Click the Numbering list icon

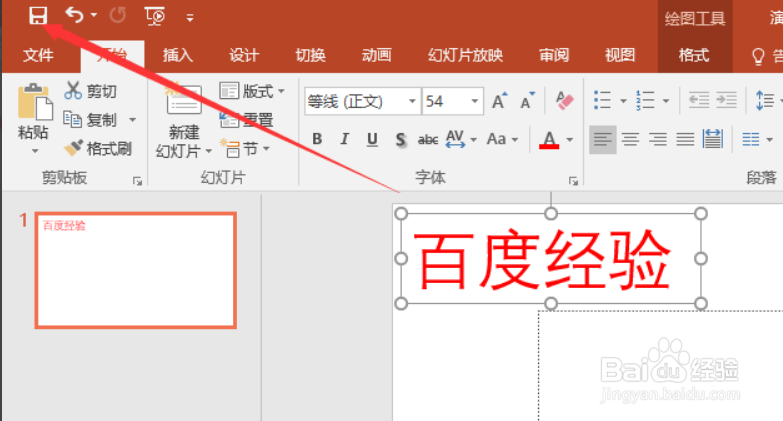tap(645, 100)
